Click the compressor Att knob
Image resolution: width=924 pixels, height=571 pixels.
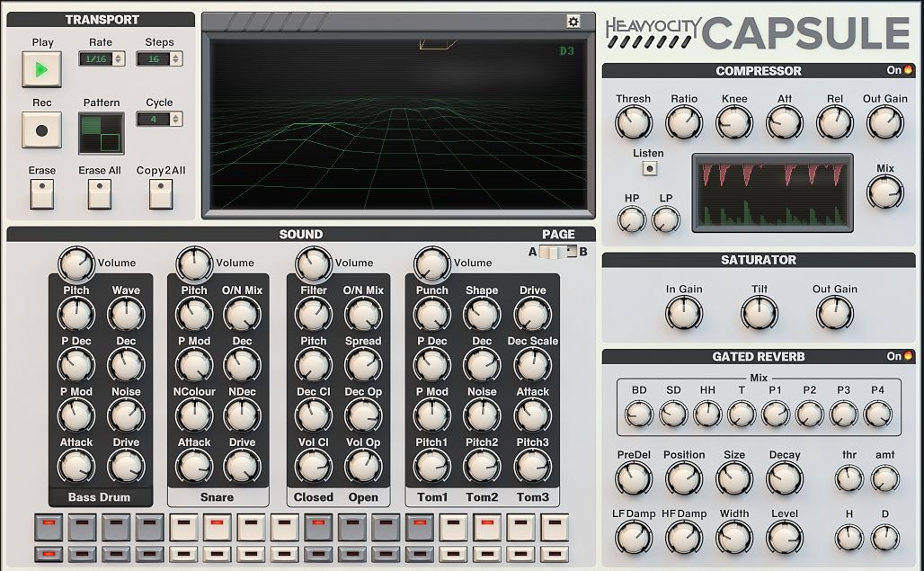[785, 123]
